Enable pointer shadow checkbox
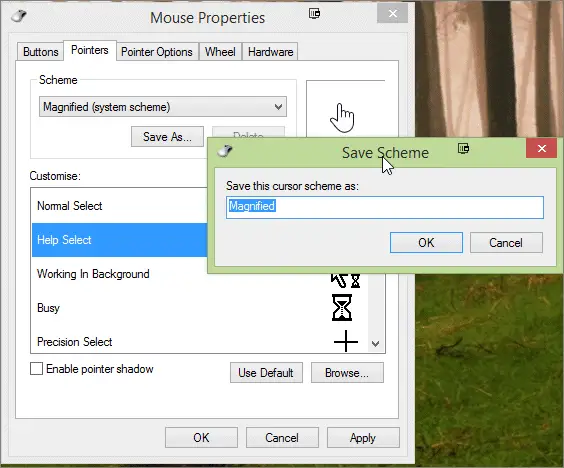Screen dimensions: 564x468 tap(36, 369)
